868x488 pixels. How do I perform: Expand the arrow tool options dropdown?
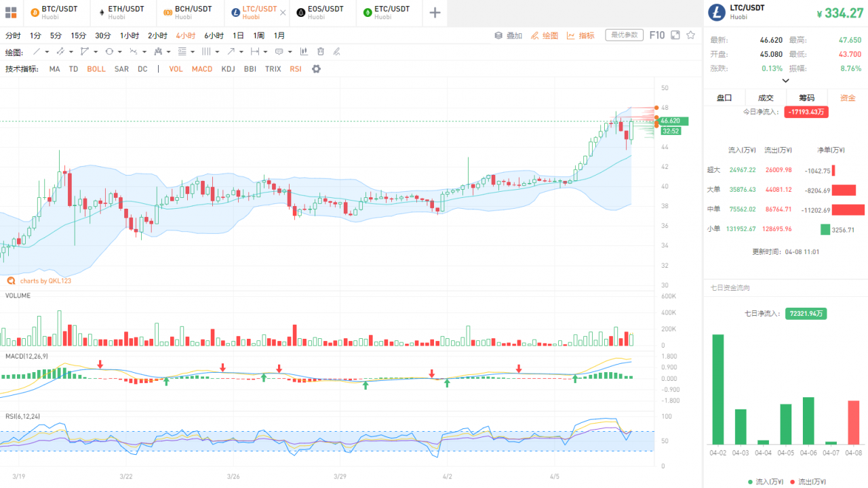[241, 52]
